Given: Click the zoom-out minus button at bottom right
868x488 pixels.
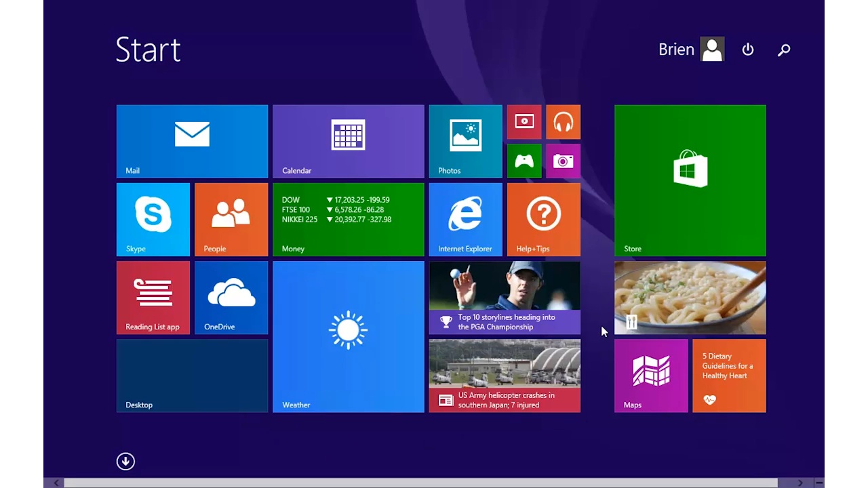Looking at the screenshot, I should tap(818, 483).
